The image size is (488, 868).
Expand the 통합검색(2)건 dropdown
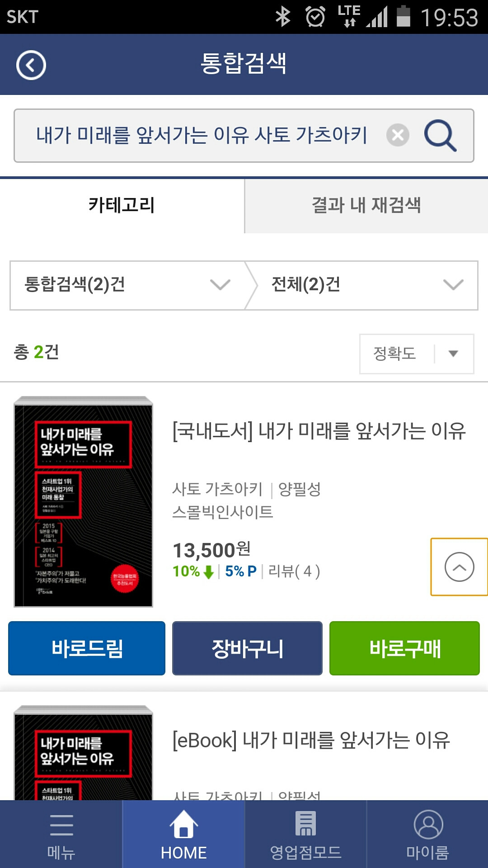127,285
